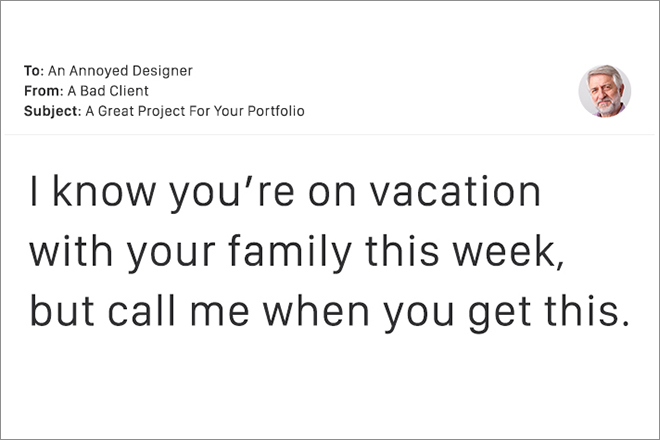Click the word "with" starting the second line
The width and height of the screenshot is (660, 440).
71,251
